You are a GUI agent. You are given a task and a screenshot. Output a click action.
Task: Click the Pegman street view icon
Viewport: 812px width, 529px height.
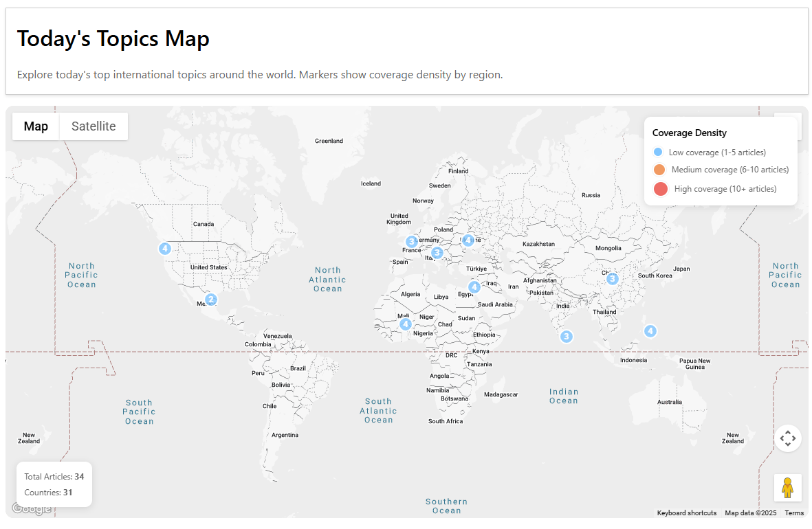pos(787,488)
